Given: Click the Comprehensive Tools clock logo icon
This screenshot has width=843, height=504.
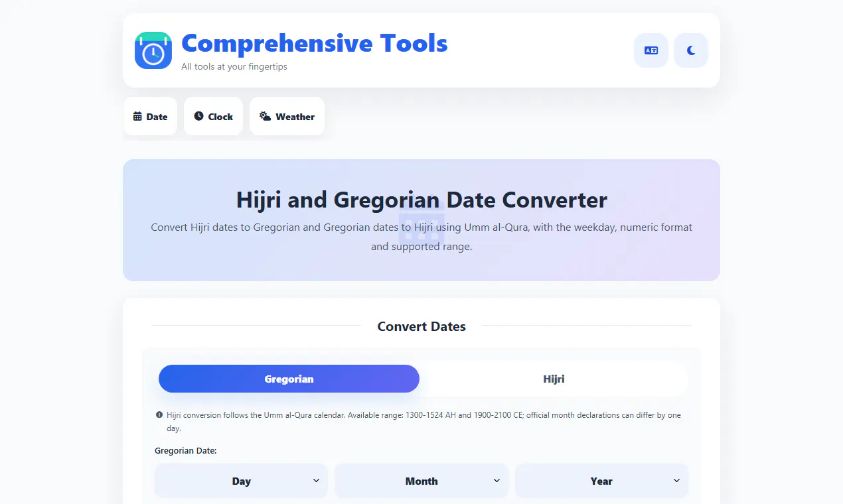Looking at the screenshot, I should [x=153, y=50].
